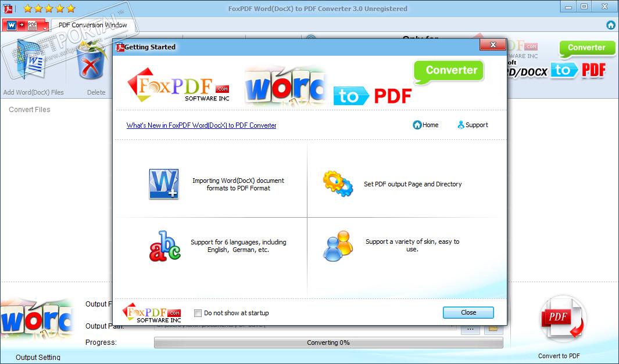
Task: Enable Do not show at startup
Action: 198,313
